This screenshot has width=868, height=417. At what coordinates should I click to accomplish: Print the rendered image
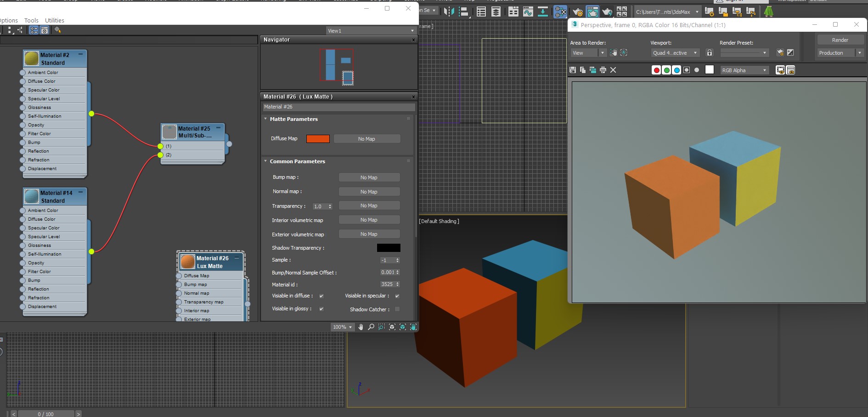[603, 70]
